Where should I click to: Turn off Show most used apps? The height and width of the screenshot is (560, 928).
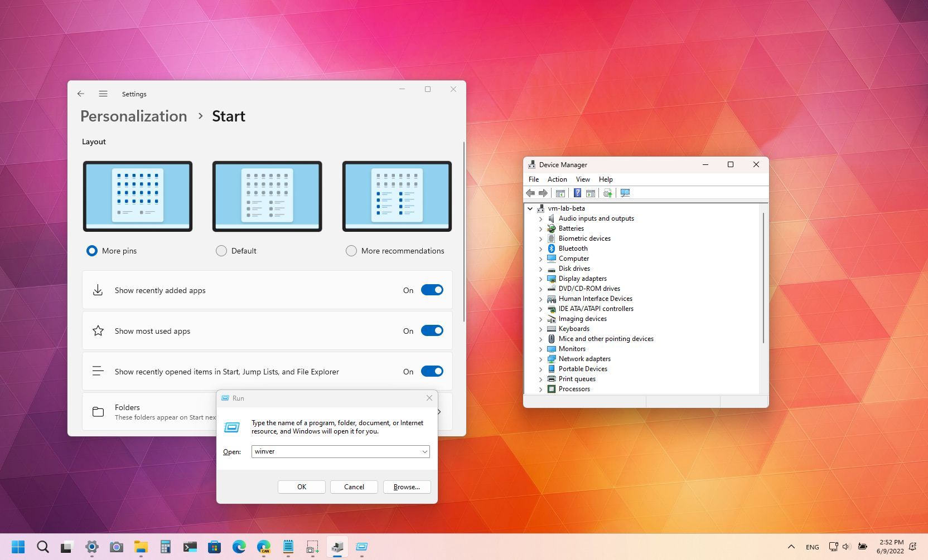[x=432, y=330]
